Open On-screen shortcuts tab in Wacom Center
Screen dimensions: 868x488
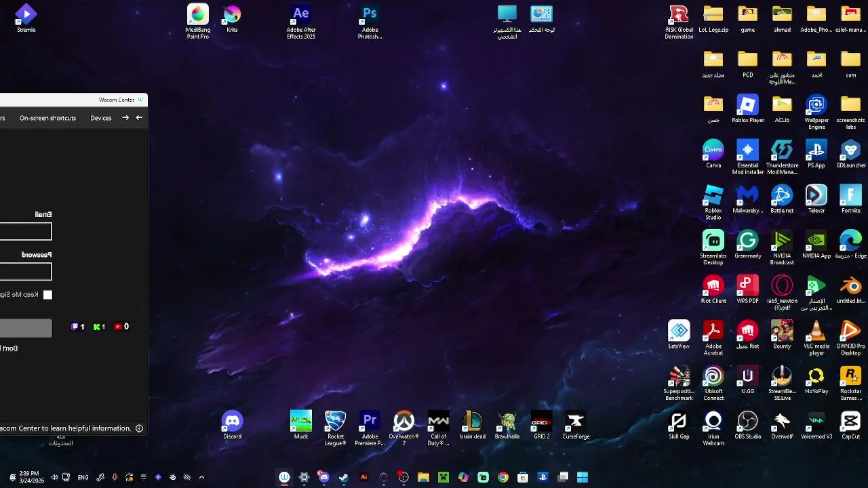47,118
